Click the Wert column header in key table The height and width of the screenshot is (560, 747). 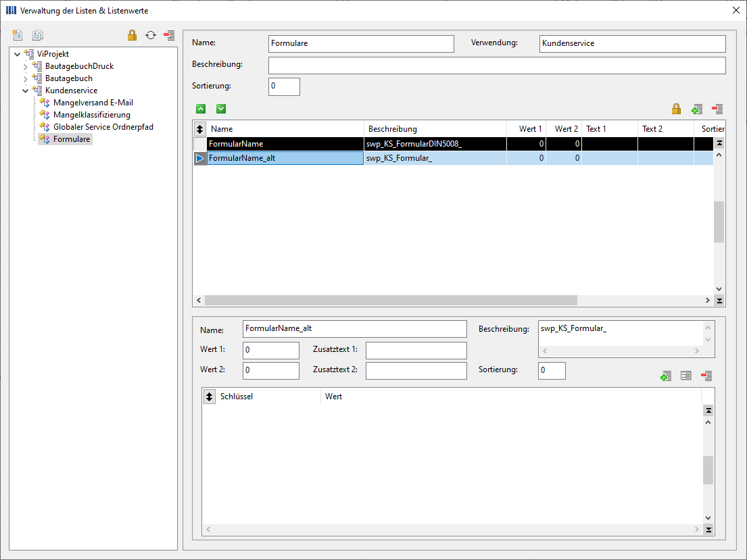pyautogui.click(x=510, y=397)
